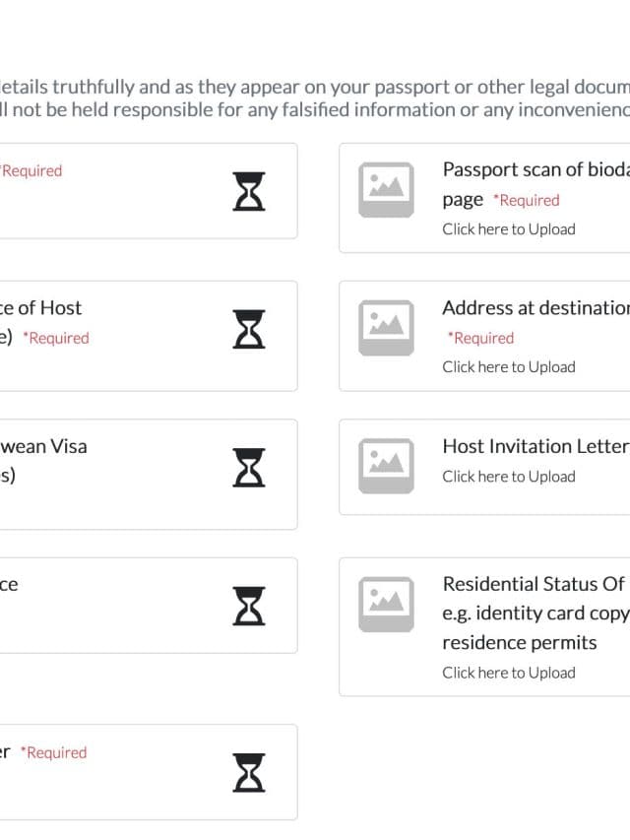Select the 'Passport scan of biodata' title text

click(x=535, y=169)
